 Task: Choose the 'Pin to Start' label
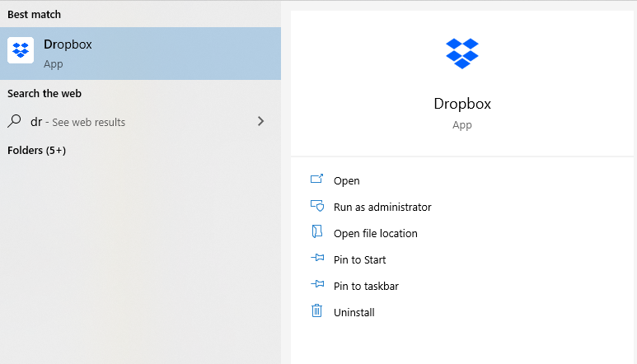(360, 259)
